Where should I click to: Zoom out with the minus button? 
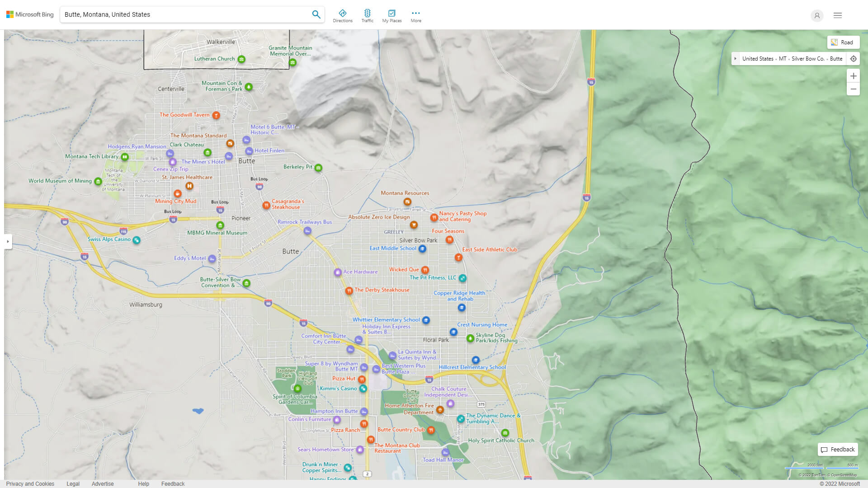[853, 89]
